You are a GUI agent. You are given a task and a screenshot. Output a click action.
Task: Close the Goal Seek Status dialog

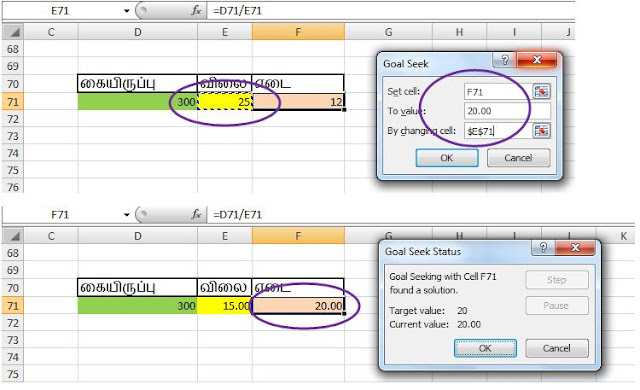tap(575, 248)
